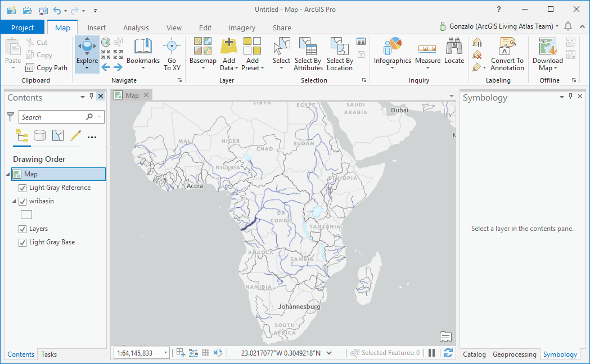Screen dimensions: 590x364
Task: Uncheck the Light Gray Reference layer
Action: coord(22,188)
